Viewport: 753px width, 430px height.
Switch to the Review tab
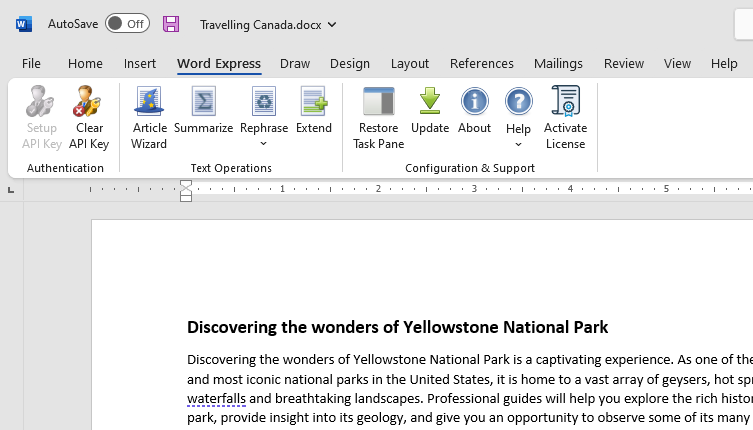pyautogui.click(x=624, y=63)
